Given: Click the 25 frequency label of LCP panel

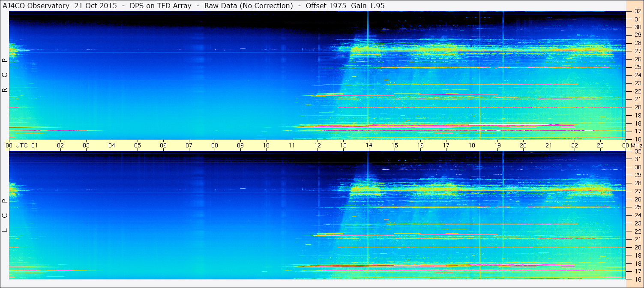Looking at the screenshot, I should tap(638, 207).
